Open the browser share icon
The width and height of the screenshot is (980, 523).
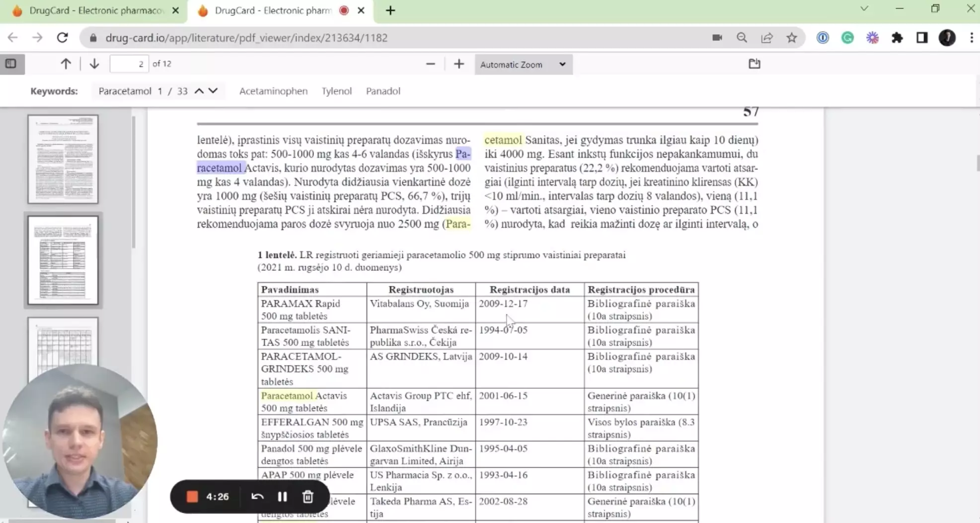pos(767,38)
